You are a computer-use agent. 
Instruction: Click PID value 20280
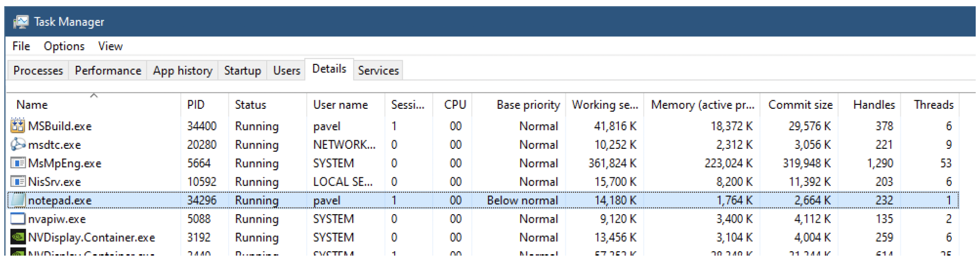coord(201,145)
